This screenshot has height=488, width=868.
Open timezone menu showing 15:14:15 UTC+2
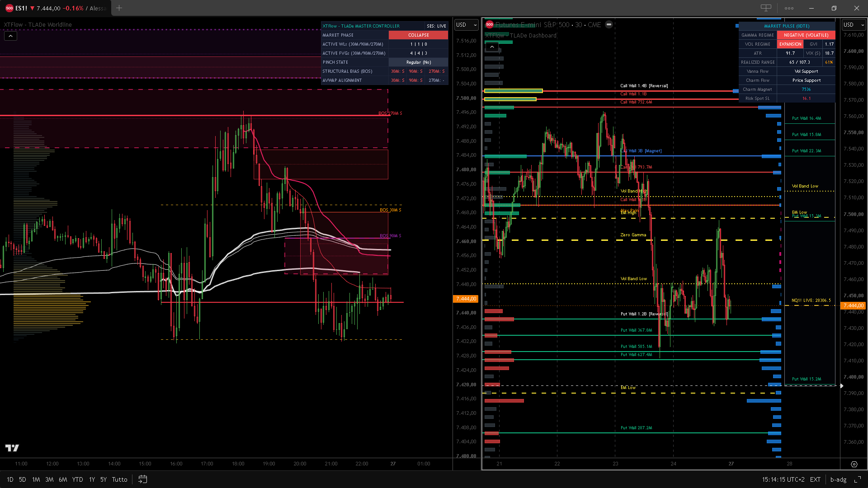783,479
